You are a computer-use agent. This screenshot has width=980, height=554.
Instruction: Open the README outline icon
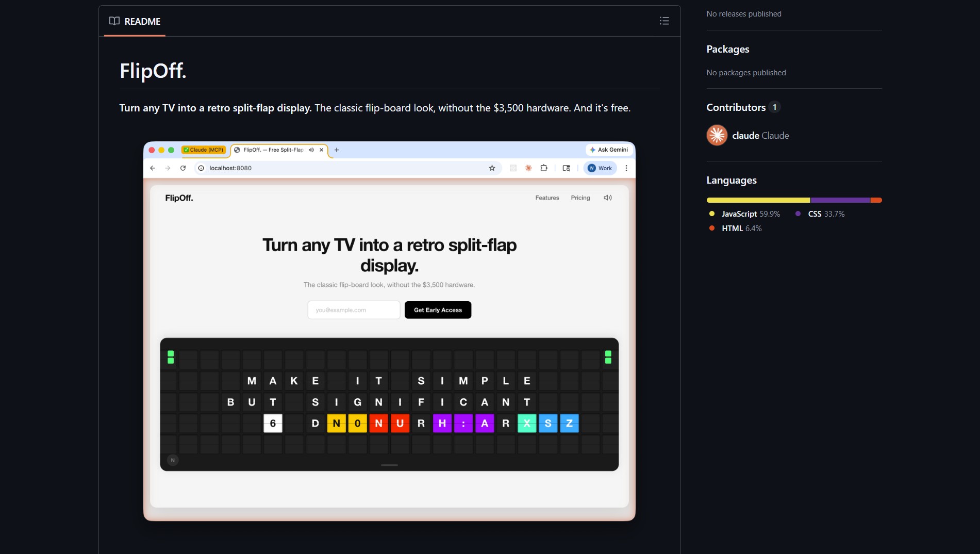[664, 21]
